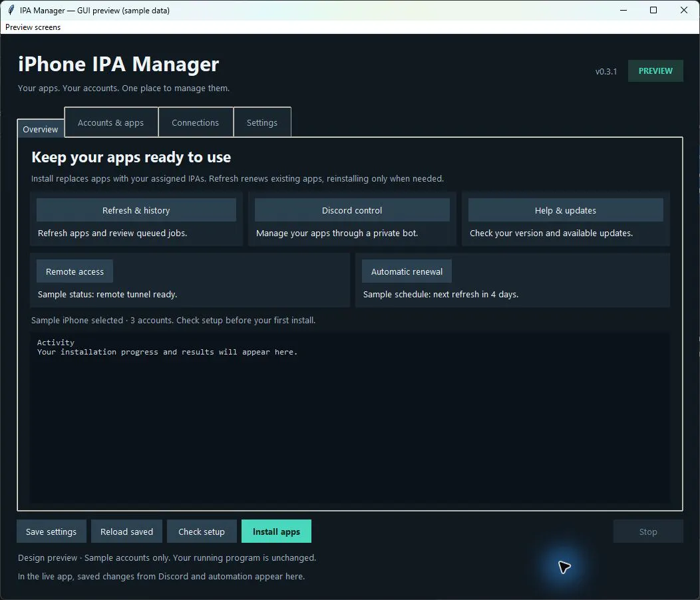Start Install apps

point(276,531)
